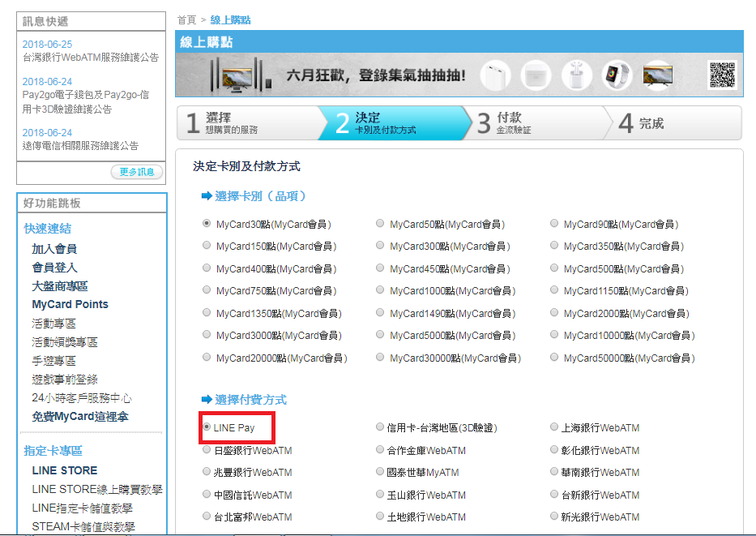Open LINE STORE sidebar link
This screenshot has width=756, height=536.
(65, 470)
